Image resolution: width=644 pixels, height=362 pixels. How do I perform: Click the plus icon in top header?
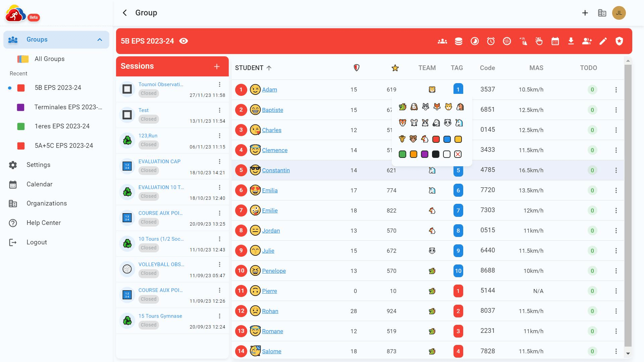585,13
